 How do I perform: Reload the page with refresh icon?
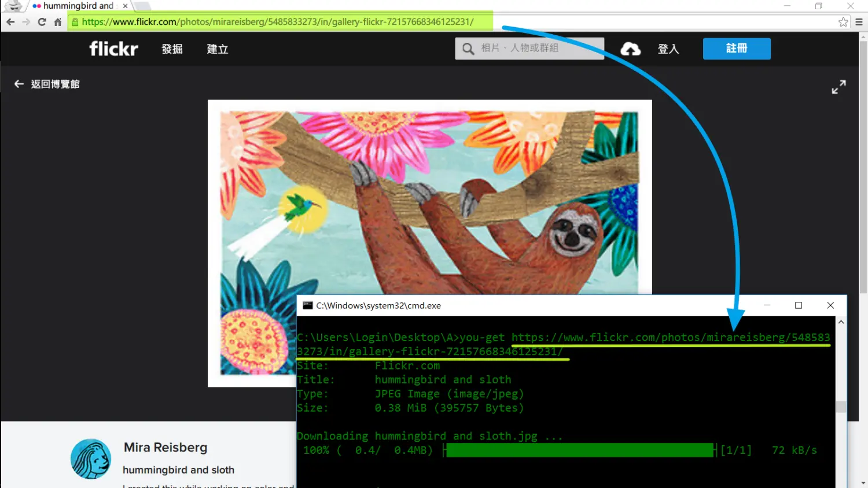(42, 22)
